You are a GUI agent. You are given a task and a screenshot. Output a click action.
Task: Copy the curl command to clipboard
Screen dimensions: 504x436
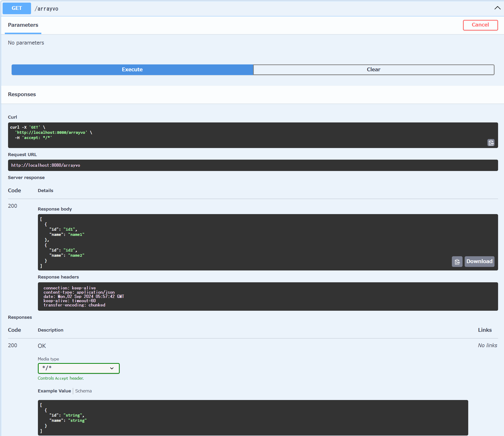[x=491, y=143]
